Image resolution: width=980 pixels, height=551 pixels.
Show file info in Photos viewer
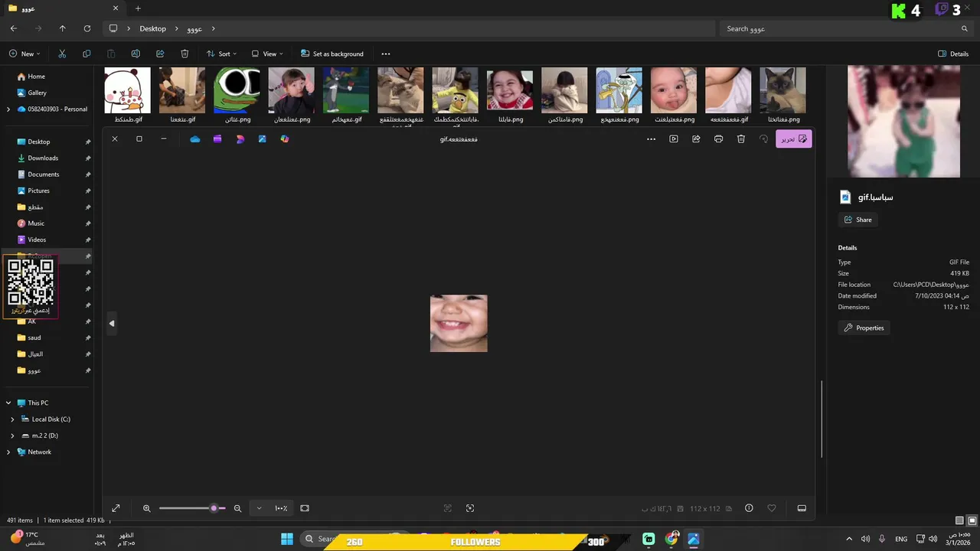749,508
